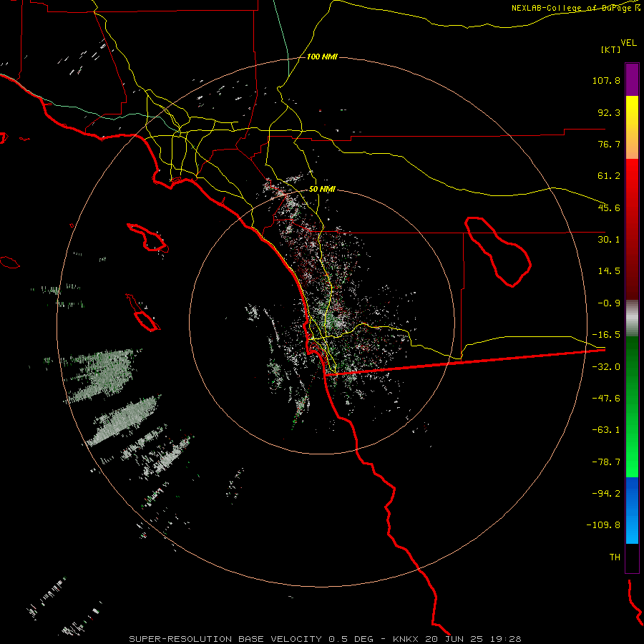Click the 30.1 legend value

[x=609, y=240]
